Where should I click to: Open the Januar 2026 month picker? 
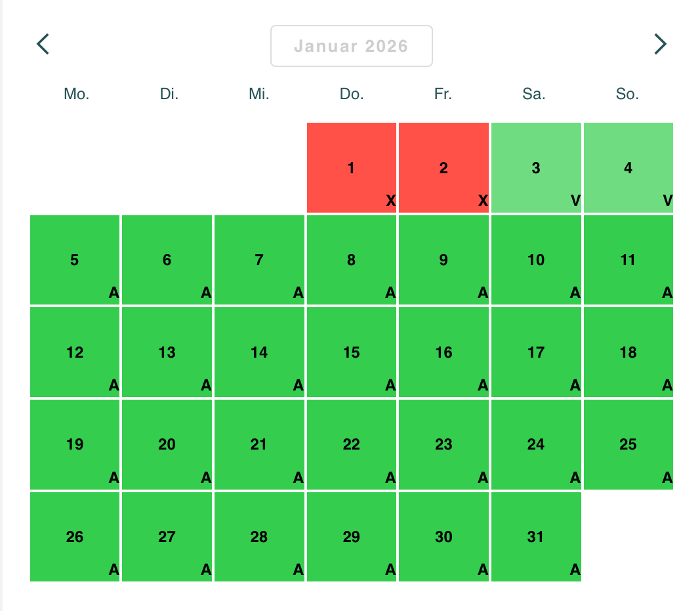351,46
